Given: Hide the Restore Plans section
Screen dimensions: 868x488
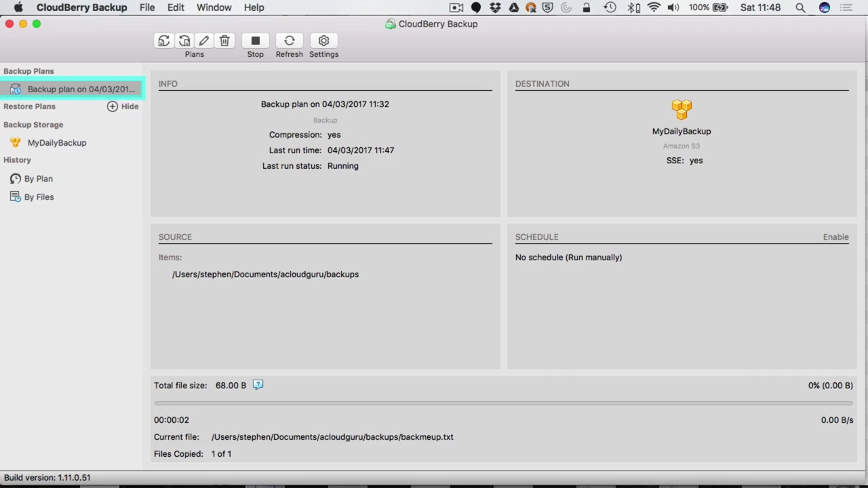Looking at the screenshot, I should tap(130, 106).
